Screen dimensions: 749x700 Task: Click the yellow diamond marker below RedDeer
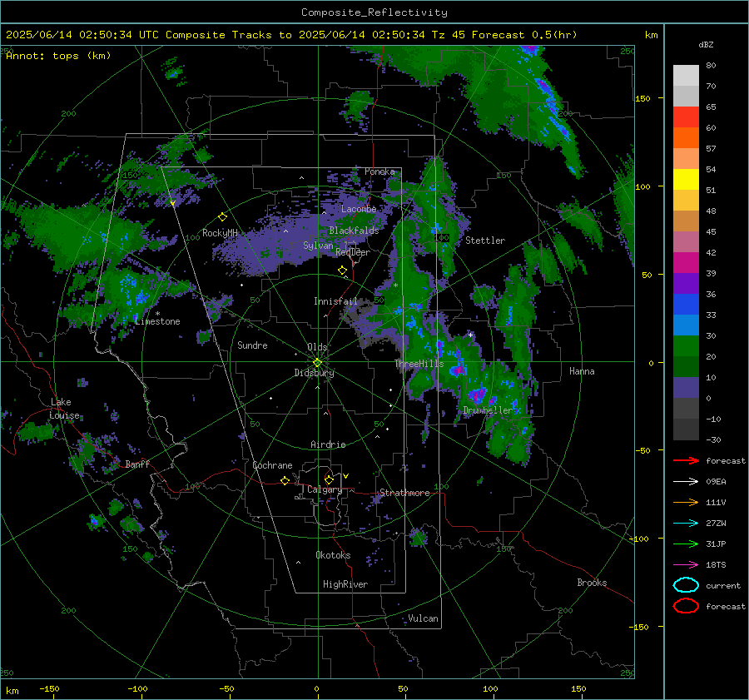[342, 271]
